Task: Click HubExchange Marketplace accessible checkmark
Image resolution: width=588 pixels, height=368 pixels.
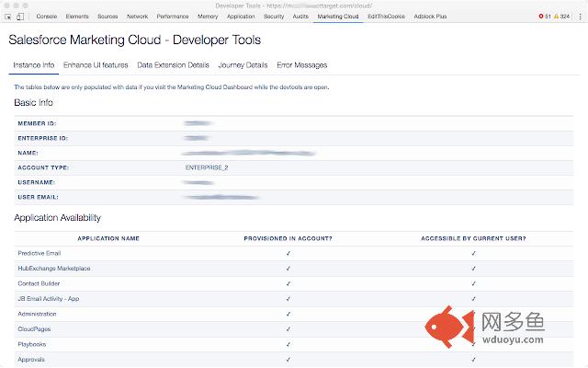Action: 474,269
